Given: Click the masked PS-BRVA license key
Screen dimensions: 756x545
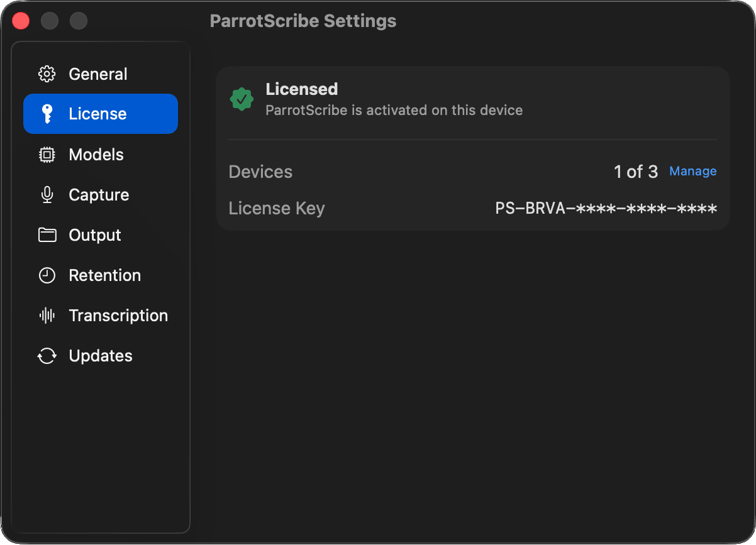Looking at the screenshot, I should coord(606,209).
